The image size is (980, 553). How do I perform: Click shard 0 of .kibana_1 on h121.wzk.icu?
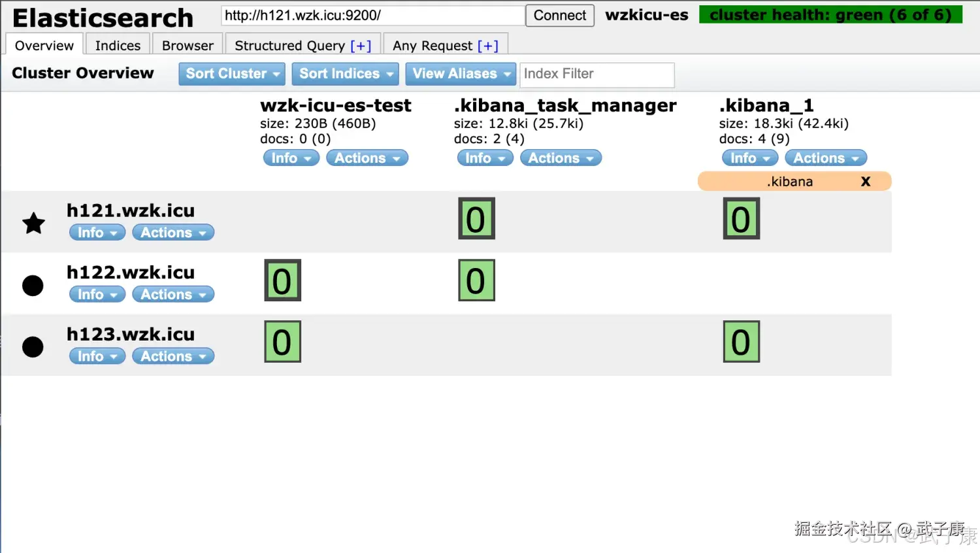point(741,219)
